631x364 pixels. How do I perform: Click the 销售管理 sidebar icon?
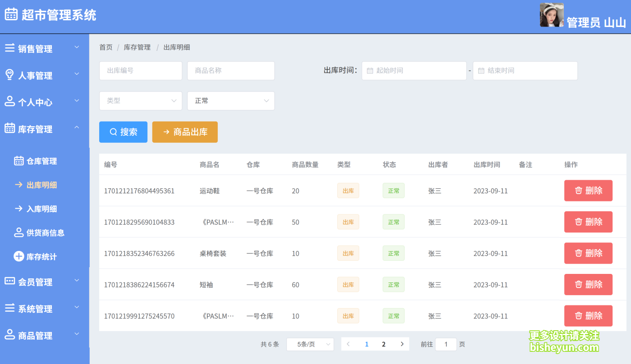(9, 48)
